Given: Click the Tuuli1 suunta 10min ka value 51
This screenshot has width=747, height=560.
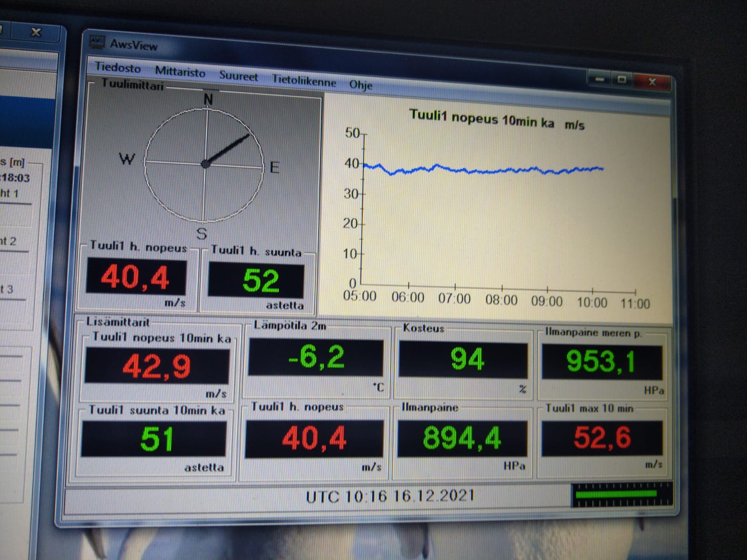Looking at the screenshot, I should click(x=154, y=439).
